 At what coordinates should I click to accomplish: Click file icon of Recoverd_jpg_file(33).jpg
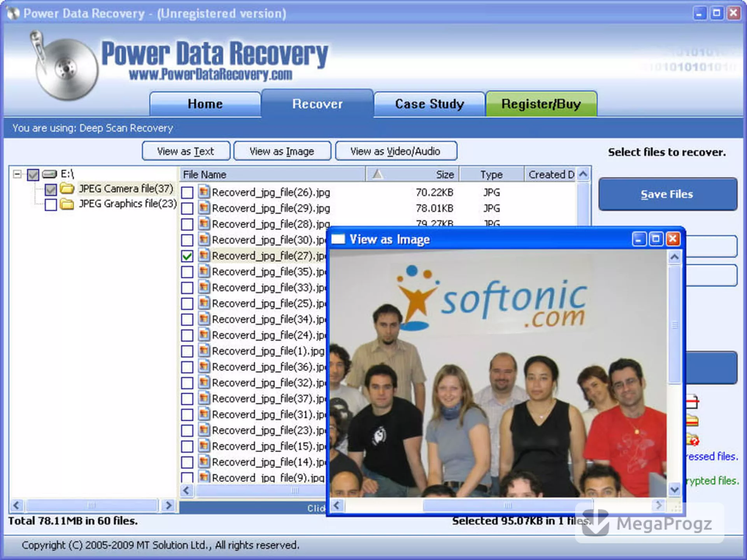tap(204, 287)
